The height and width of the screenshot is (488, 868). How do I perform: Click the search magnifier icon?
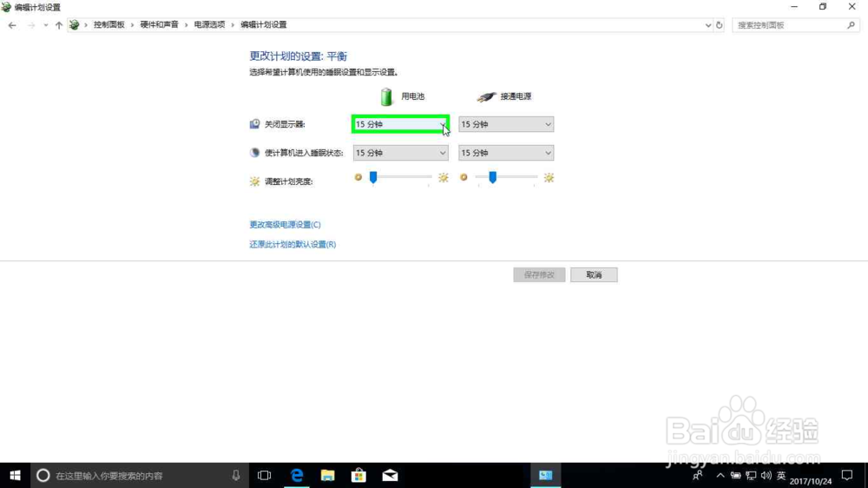coord(851,25)
